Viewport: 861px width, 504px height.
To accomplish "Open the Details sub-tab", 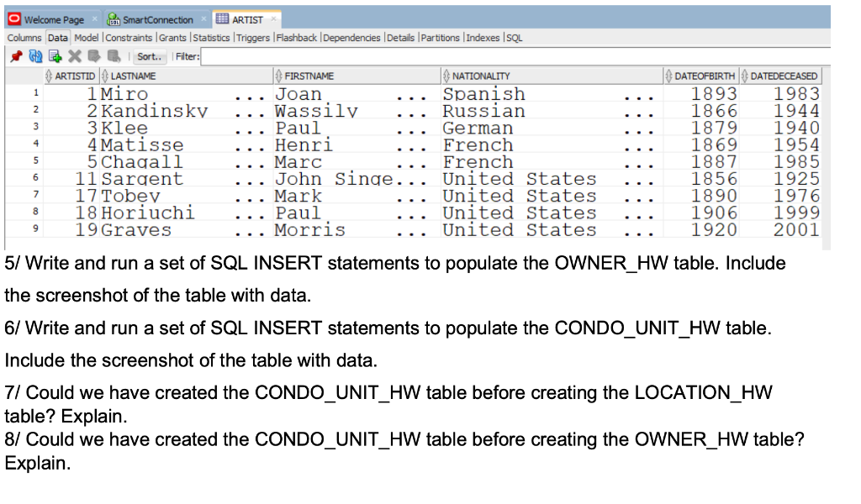I will (x=400, y=37).
